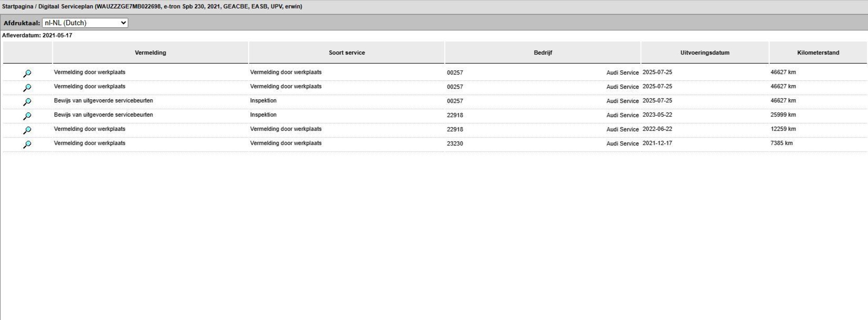This screenshot has height=320, width=868.
Task: Click Startpagina in the breadcrumb
Action: pyautogui.click(x=18, y=6)
